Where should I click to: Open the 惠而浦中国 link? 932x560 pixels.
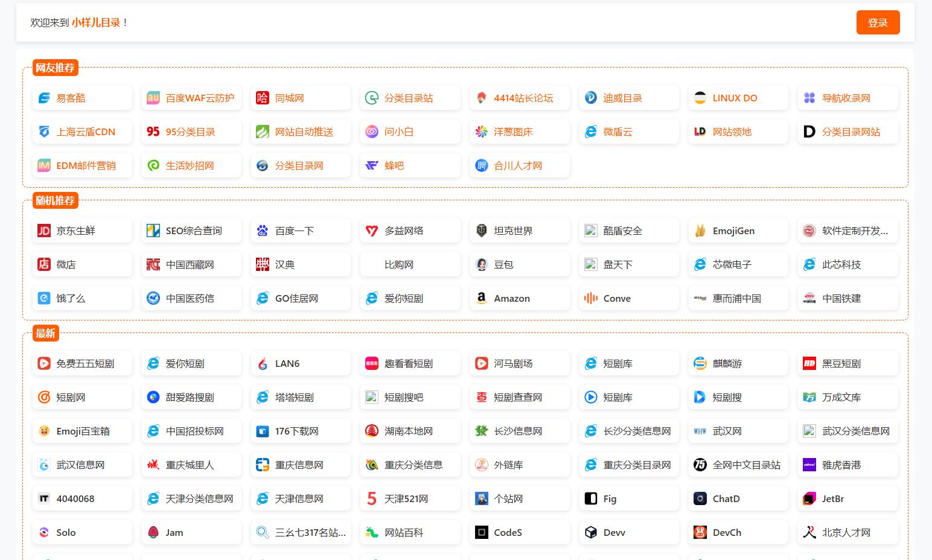(x=737, y=298)
